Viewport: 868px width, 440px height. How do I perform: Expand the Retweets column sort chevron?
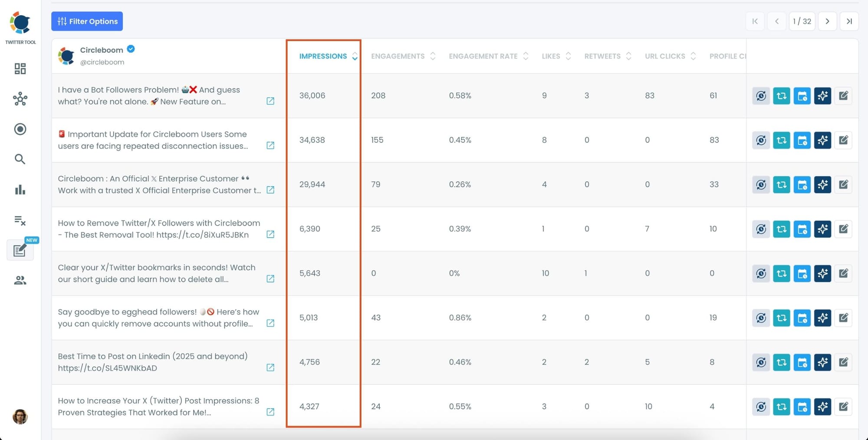(x=630, y=56)
